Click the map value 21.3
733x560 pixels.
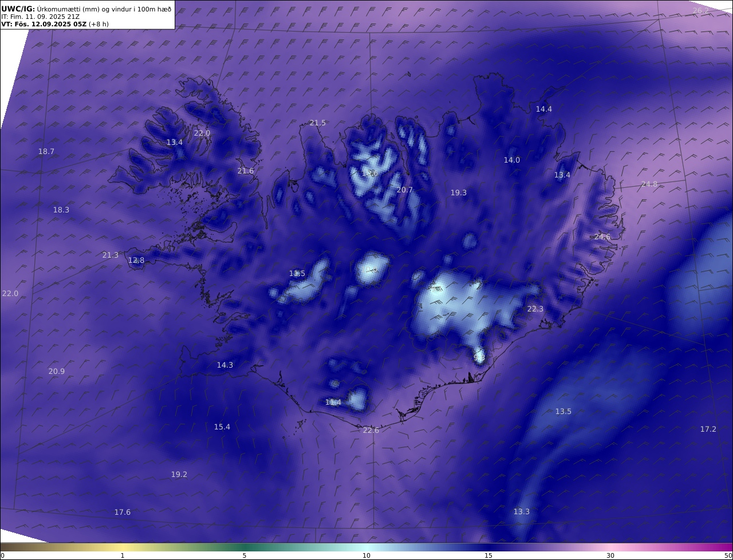click(111, 255)
